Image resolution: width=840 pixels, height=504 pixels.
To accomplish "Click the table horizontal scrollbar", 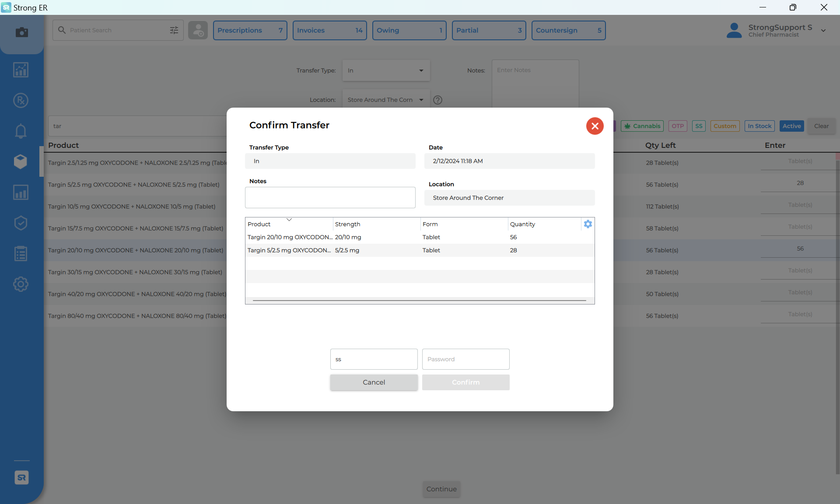I will [x=419, y=301].
